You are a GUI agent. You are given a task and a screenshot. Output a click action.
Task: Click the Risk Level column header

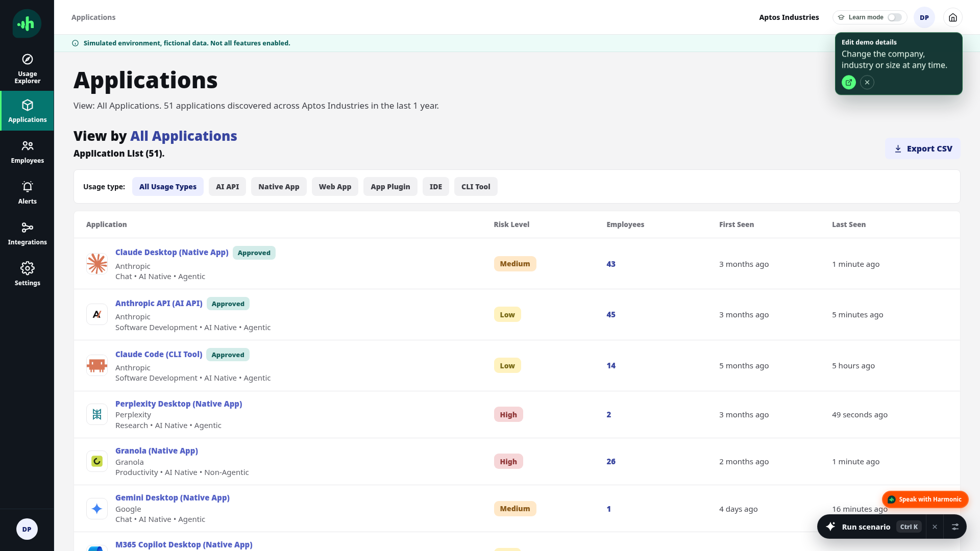pyautogui.click(x=511, y=224)
